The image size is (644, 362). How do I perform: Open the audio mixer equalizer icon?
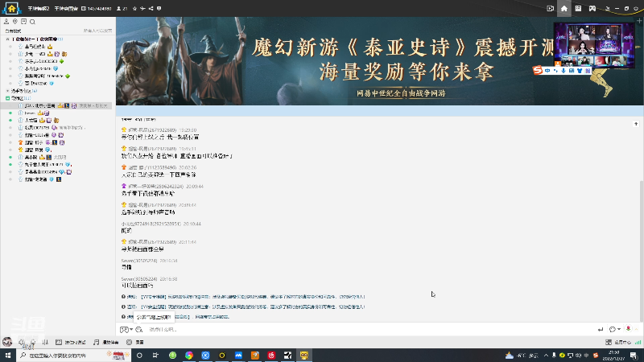(x=45, y=342)
